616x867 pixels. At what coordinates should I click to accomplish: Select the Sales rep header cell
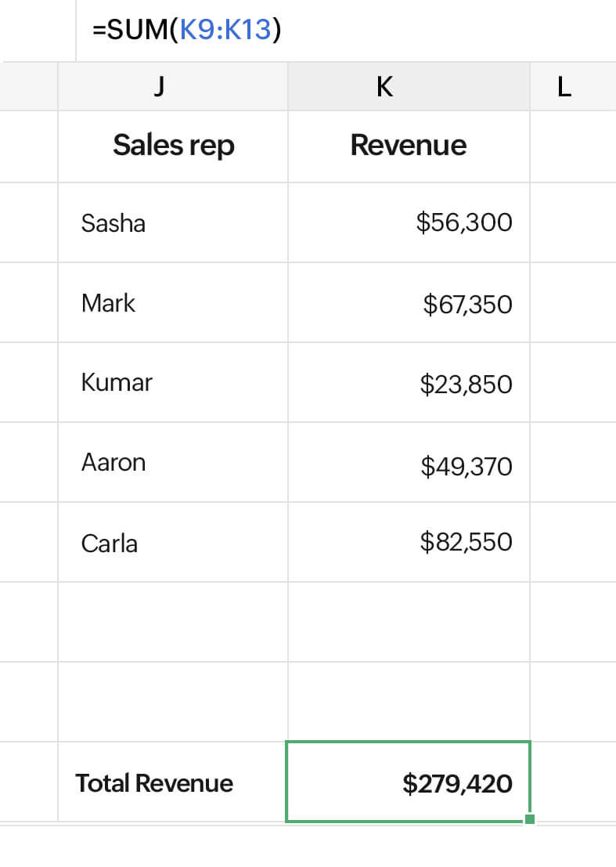point(173,146)
